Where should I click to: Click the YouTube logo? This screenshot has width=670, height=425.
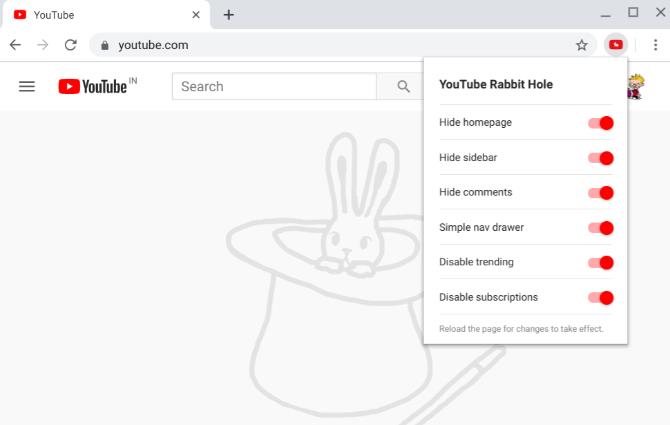coord(93,87)
